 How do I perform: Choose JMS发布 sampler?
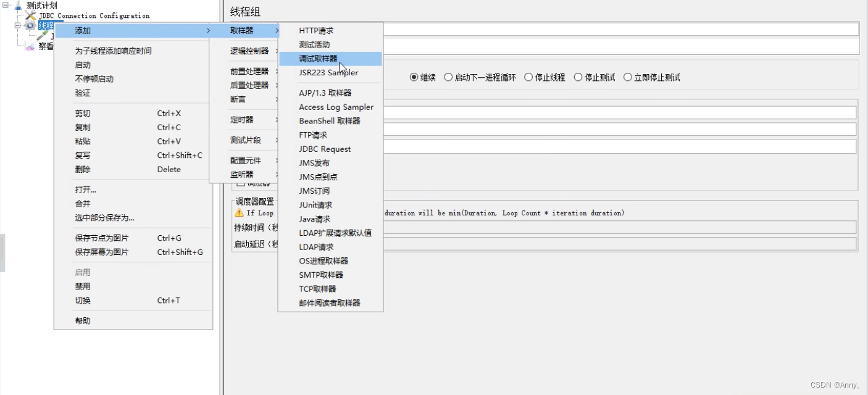pos(330,163)
